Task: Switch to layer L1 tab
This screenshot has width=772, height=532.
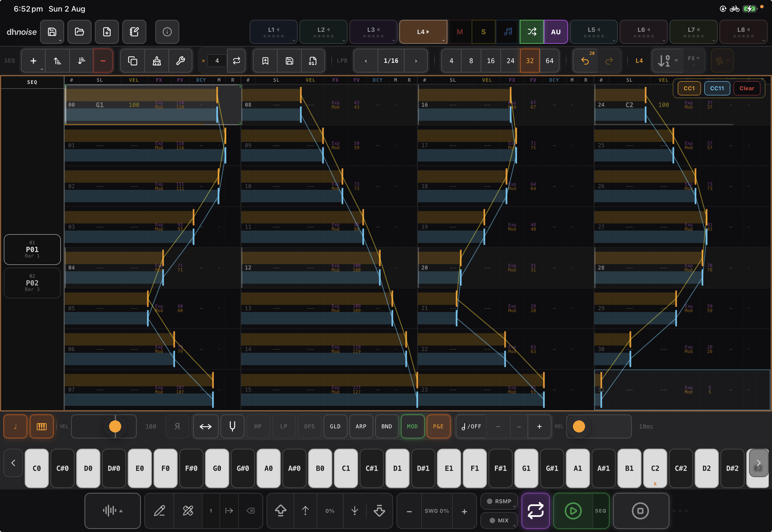Action: point(273,32)
